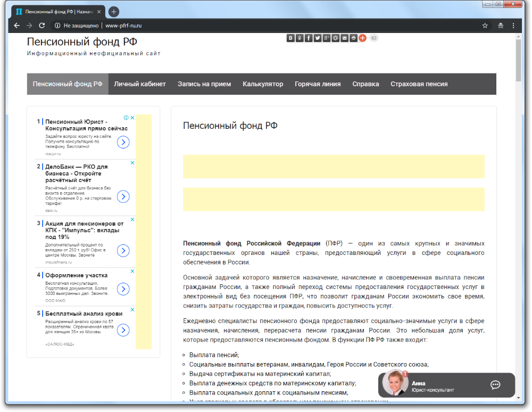Share the page on Facebook
The width and height of the screenshot is (532, 412).
[x=309, y=38]
